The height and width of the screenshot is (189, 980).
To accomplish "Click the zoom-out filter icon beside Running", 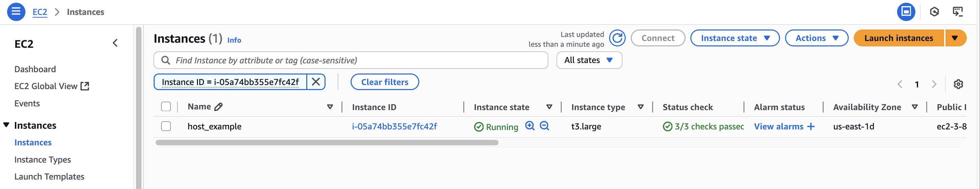I will pos(544,126).
